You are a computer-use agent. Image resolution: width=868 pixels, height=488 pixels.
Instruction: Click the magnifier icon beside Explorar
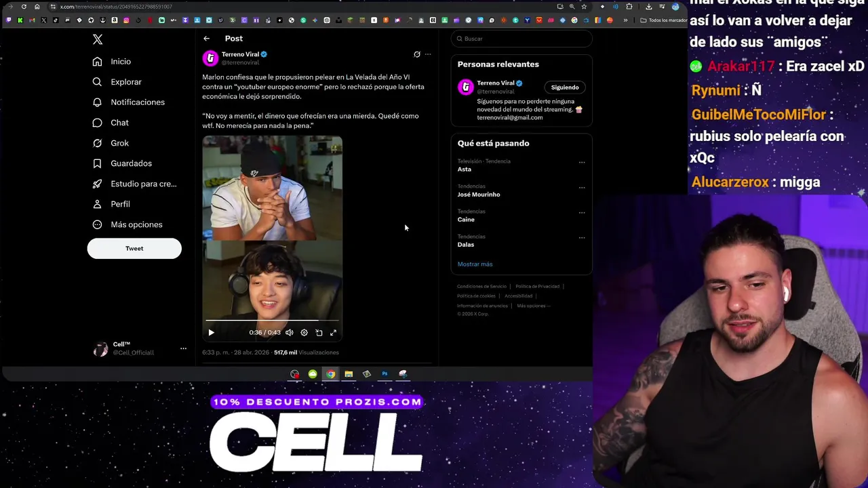point(97,82)
